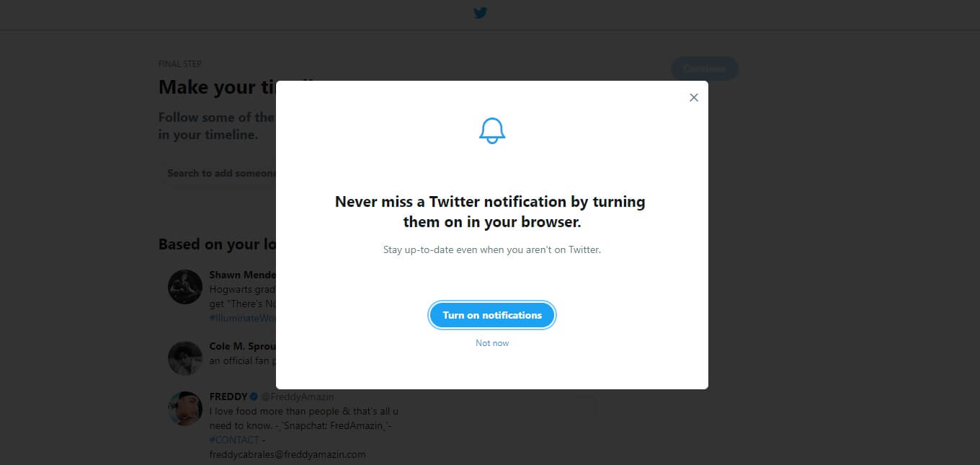Open the #CONTACT hashtag
980x465 pixels.
234,440
